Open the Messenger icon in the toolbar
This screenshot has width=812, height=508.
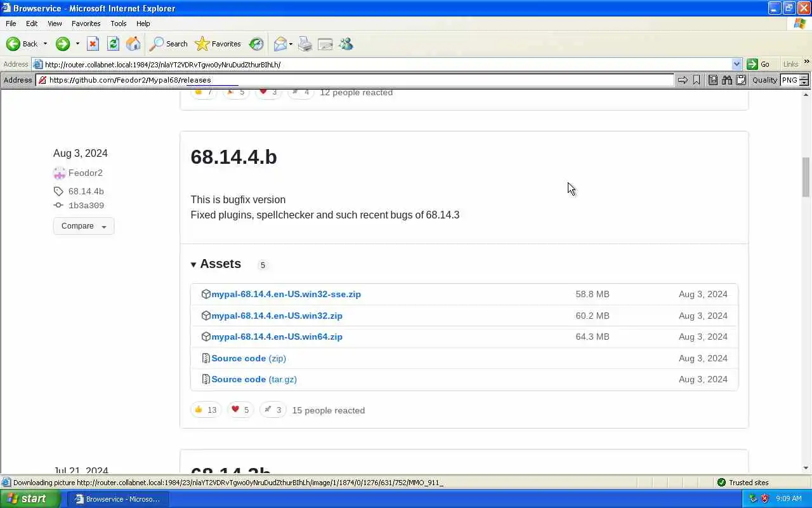click(346, 44)
